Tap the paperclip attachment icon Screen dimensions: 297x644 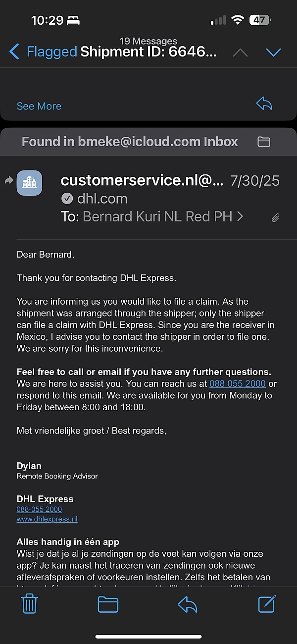(x=276, y=217)
